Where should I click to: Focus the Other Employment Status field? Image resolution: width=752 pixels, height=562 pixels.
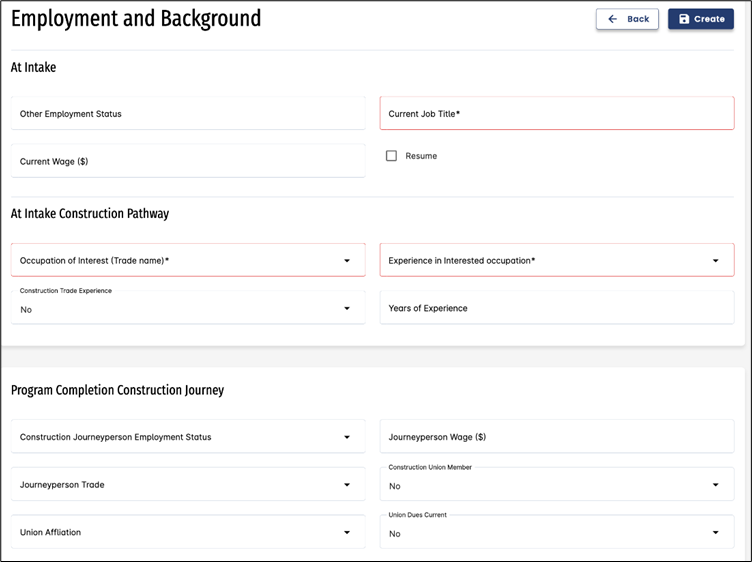[x=188, y=114]
